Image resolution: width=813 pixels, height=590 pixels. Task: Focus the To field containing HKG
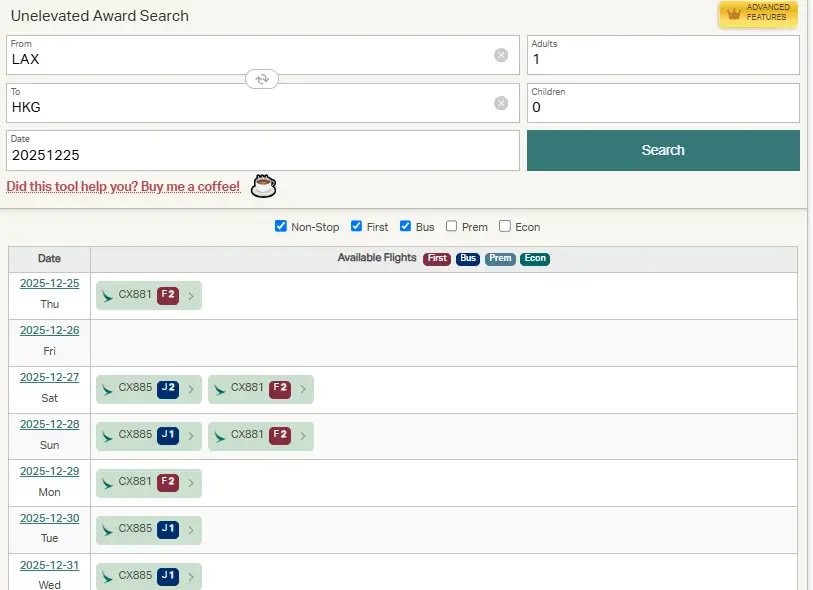pos(263,103)
